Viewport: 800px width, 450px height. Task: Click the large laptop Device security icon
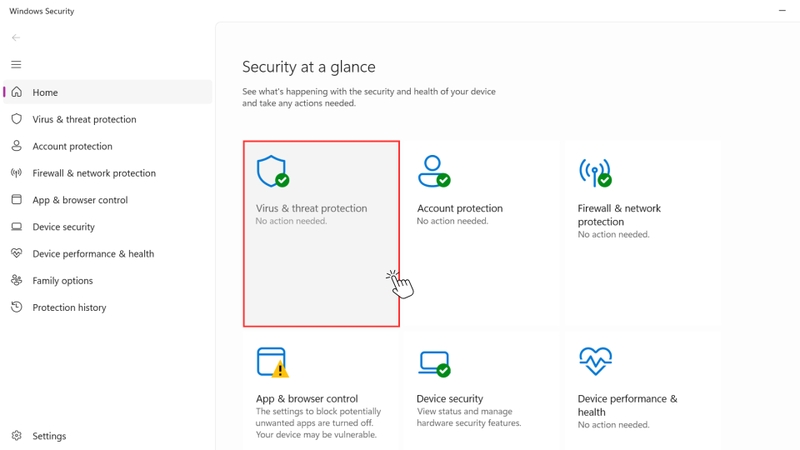click(x=434, y=363)
